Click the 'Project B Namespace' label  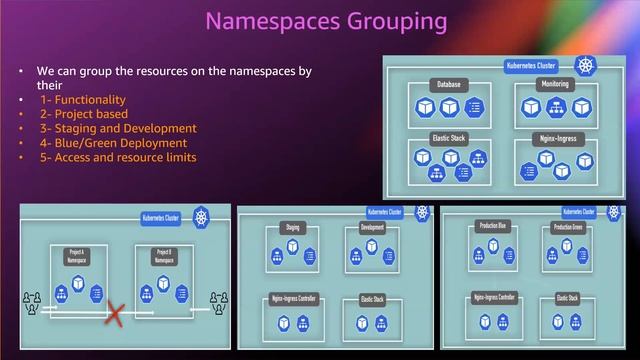(164, 256)
